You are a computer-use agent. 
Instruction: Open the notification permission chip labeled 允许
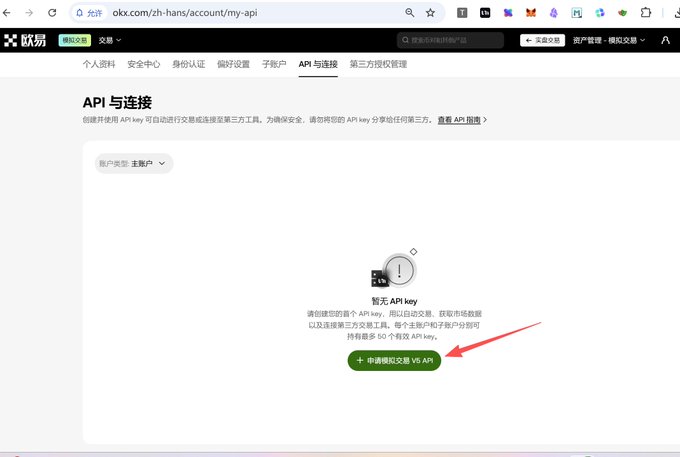(89, 13)
